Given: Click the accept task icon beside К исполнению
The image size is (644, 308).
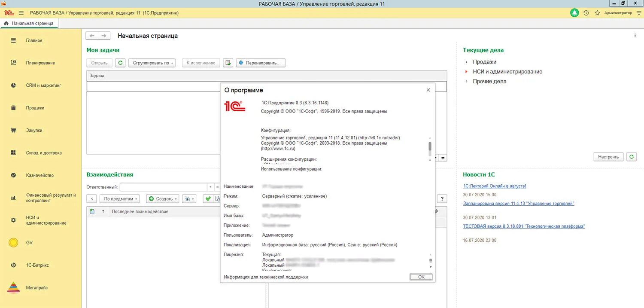Looking at the screenshot, I should pos(228,63).
